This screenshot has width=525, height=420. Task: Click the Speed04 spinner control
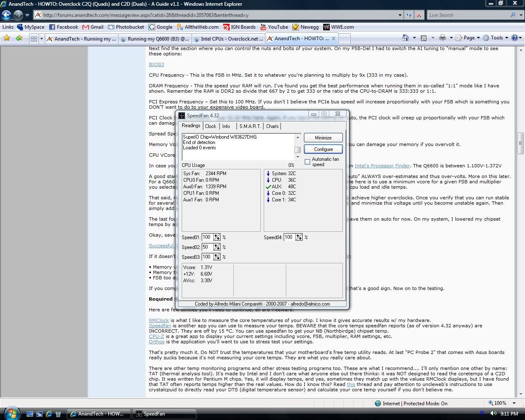pos(299,237)
